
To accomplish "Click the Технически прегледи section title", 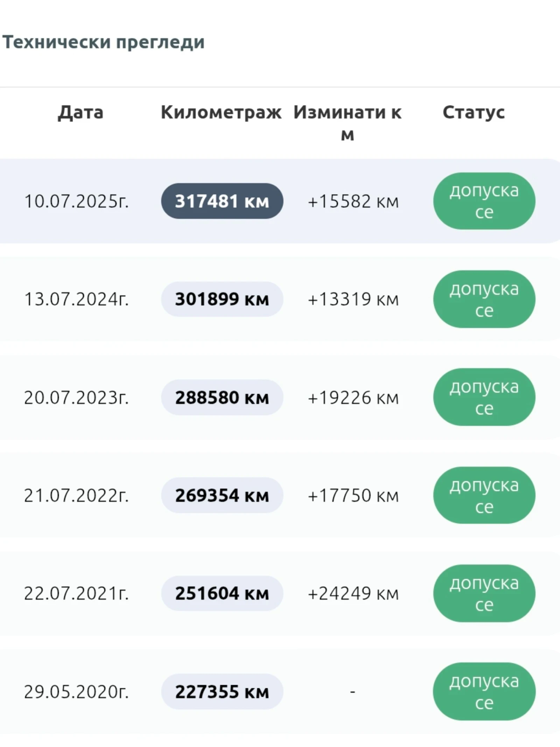I will coord(104,42).
